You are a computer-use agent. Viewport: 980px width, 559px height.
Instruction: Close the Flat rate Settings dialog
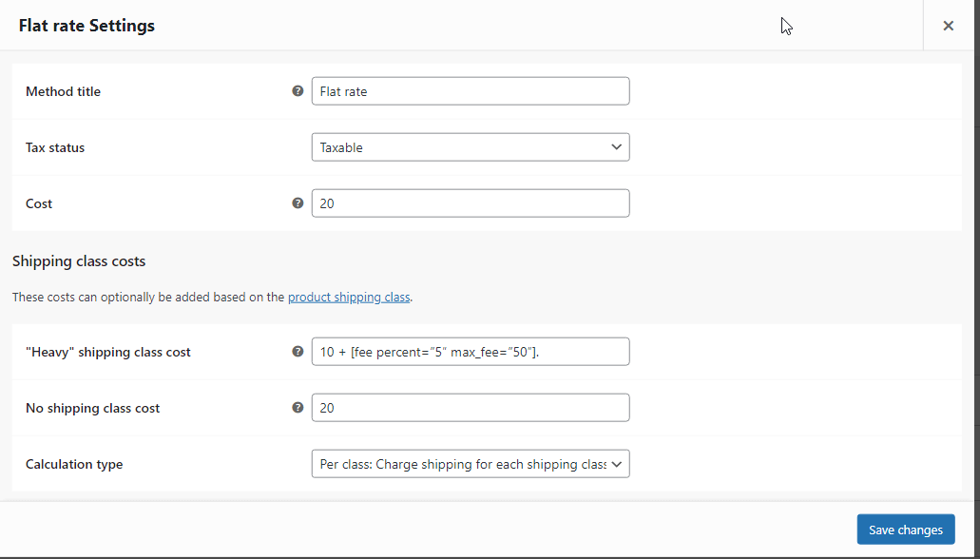pos(948,26)
